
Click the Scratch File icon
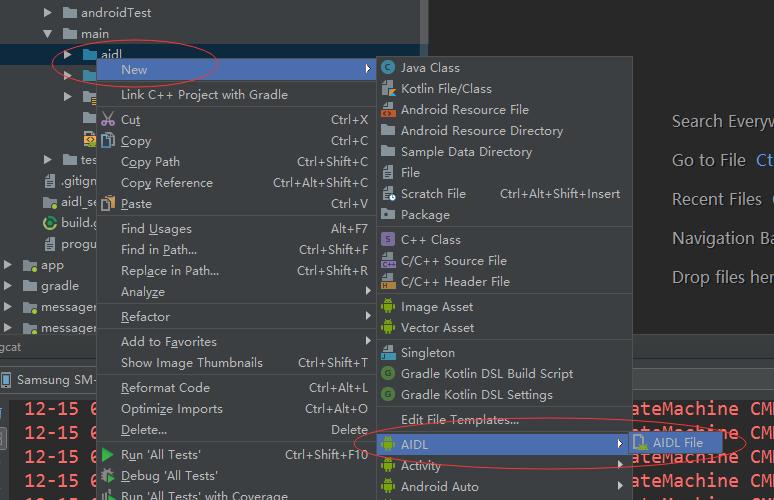(x=388, y=193)
